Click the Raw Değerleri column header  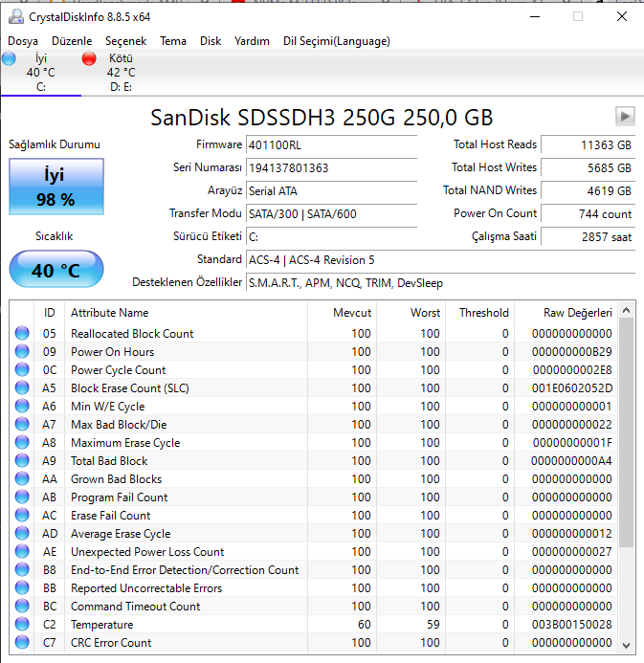pos(566,313)
